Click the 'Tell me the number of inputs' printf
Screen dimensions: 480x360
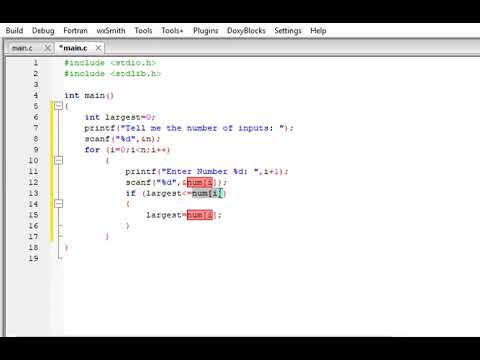click(189, 128)
